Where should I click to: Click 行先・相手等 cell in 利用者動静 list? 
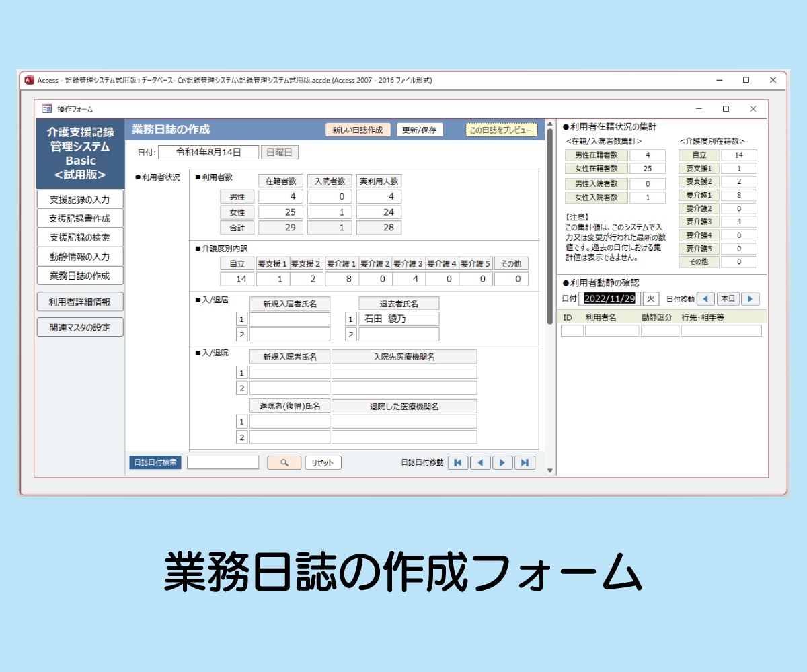coord(721,331)
